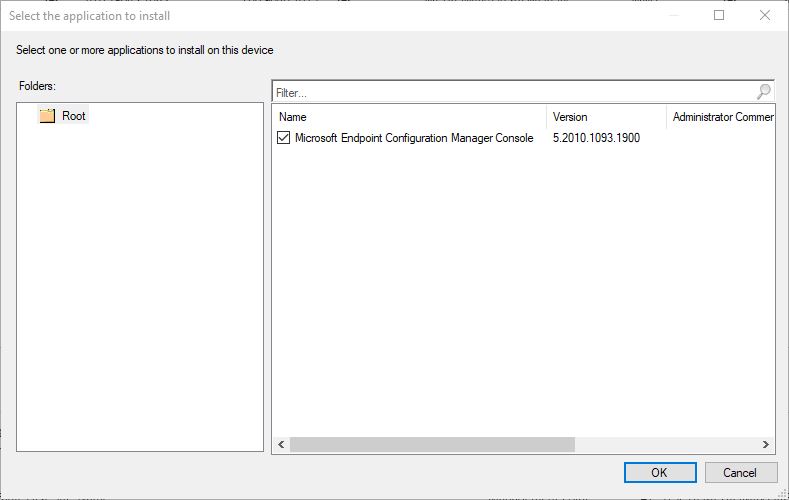Click the horizontal scrollbar right arrow
Viewport: 789px width, 500px height.
(765, 444)
